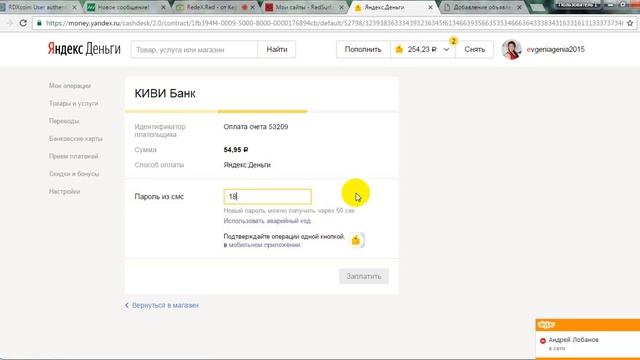This screenshot has width=640, height=360.
Task: Click the money.yandex.ru address bar URL
Action: [x=334, y=23]
